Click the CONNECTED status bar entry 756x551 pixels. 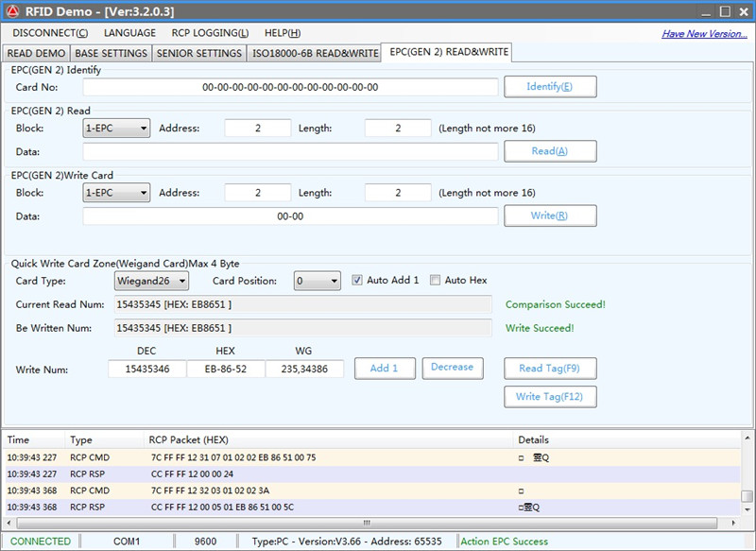[41, 542]
